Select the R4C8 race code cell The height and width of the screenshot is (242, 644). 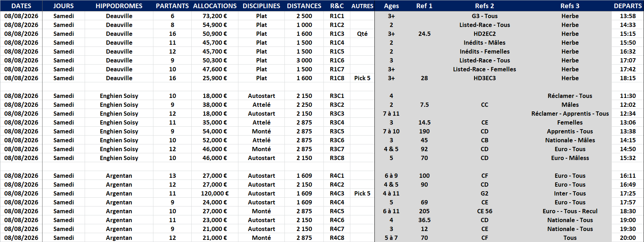[x=337, y=238]
